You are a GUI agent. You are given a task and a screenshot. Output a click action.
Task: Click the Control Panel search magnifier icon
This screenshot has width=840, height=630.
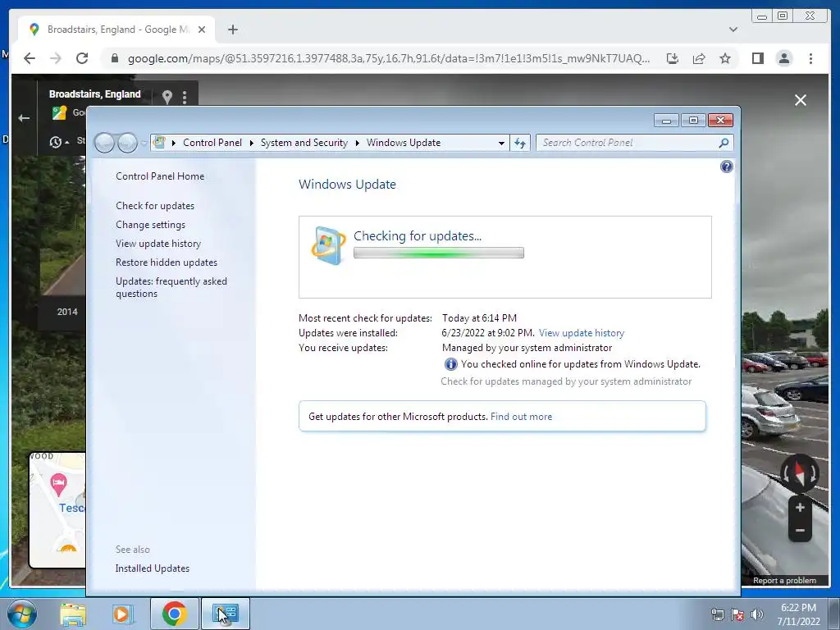click(x=724, y=143)
